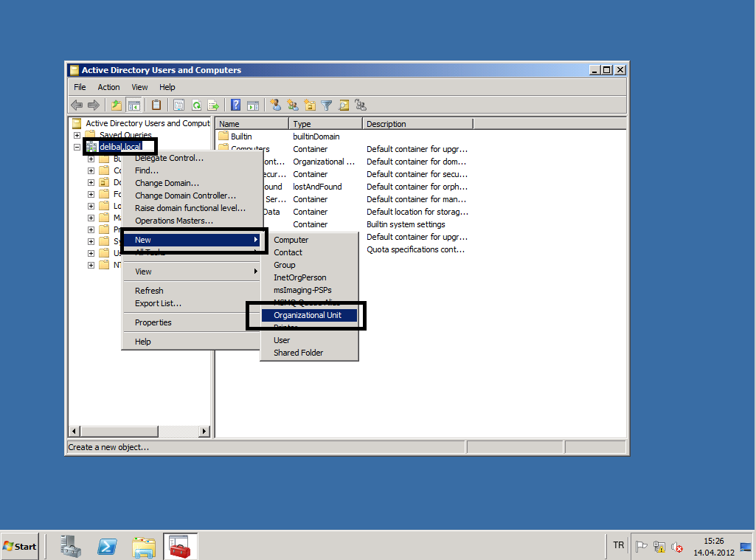Image resolution: width=756 pixels, height=560 pixels.
Task: Open the Action menu in menu bar
Action: tap(108, 87)
